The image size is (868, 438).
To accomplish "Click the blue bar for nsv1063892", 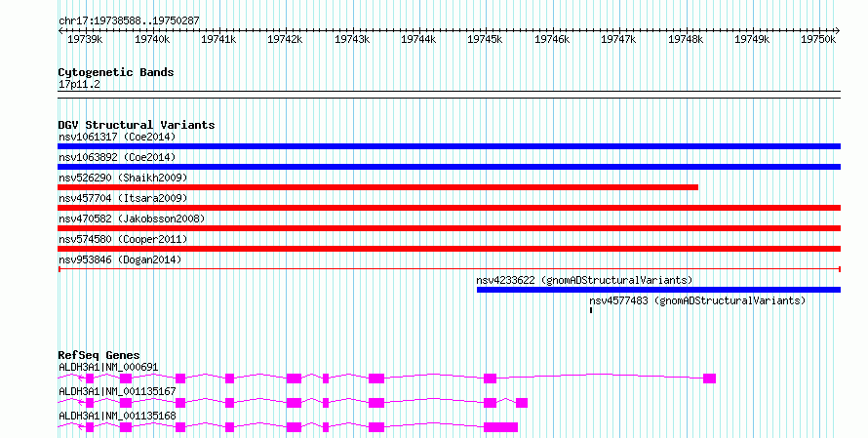I will click(449, 167).
